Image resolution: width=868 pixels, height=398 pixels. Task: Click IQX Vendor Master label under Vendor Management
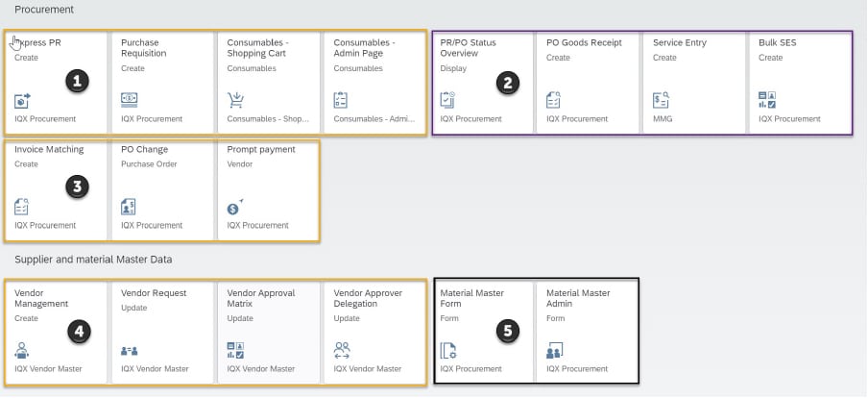(49, 368)
